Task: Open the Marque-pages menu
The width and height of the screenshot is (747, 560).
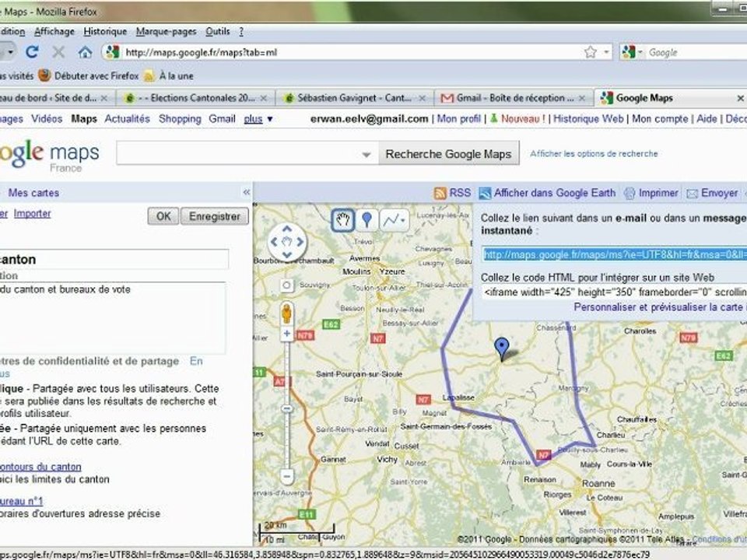Action: [167, 31]
